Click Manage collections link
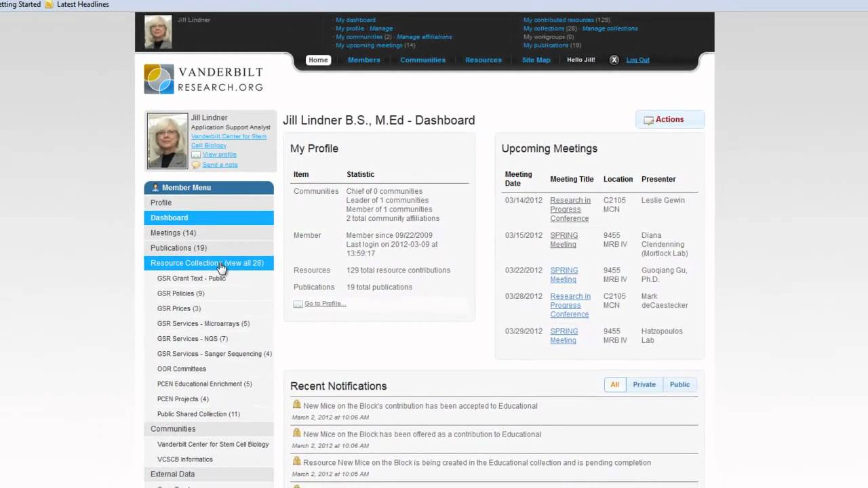868x488 pixels. (x=610, y=28)
